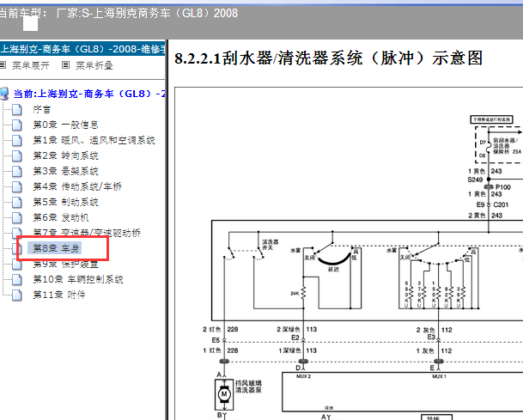Click the icon beside 菜单展开
This screenshot has height=420, width=523.
coord(3,65)
